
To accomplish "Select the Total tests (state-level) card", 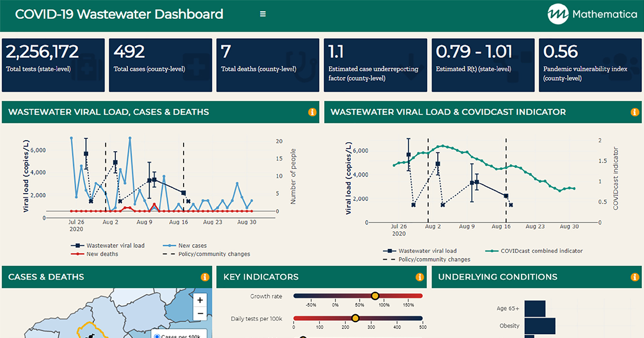I will [x=54, y=65].
